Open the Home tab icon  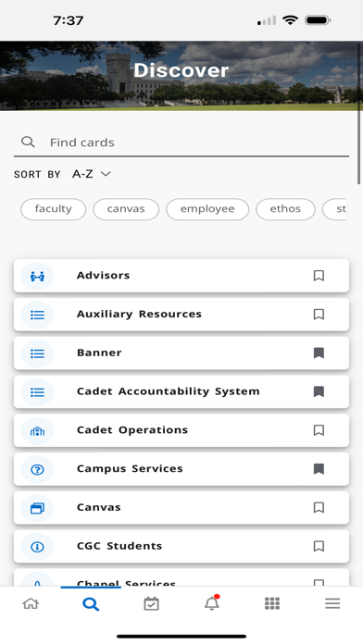[31, 603]
